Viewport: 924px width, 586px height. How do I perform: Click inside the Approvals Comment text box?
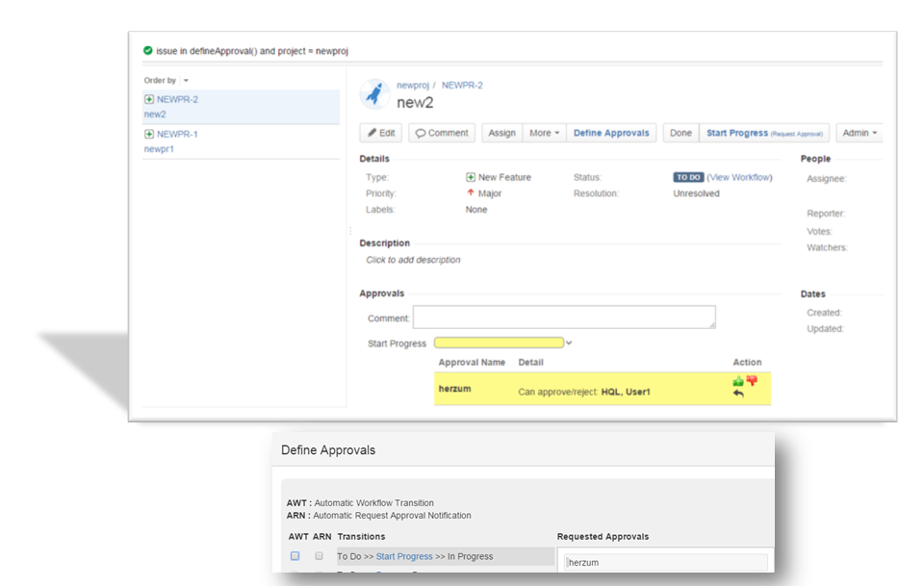564,318
